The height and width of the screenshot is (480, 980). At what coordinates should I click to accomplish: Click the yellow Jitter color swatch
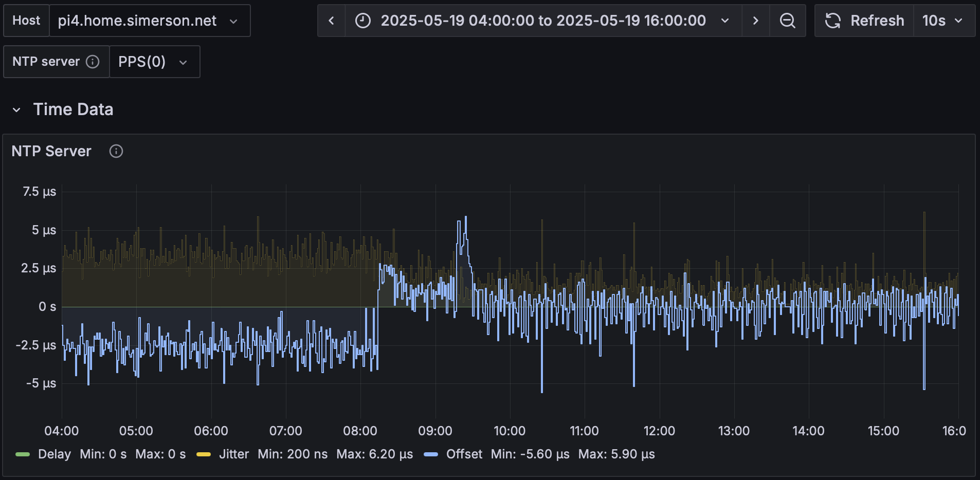pyautogui.click(x=204, y=454)
